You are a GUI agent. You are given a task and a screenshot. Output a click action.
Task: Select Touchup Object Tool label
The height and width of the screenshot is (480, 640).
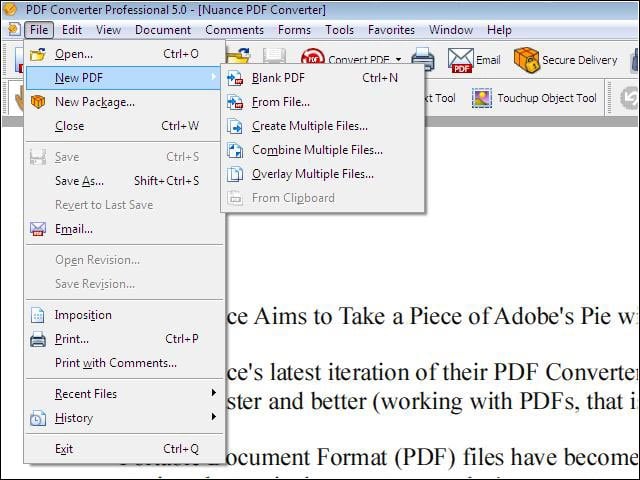pos(547,98)
